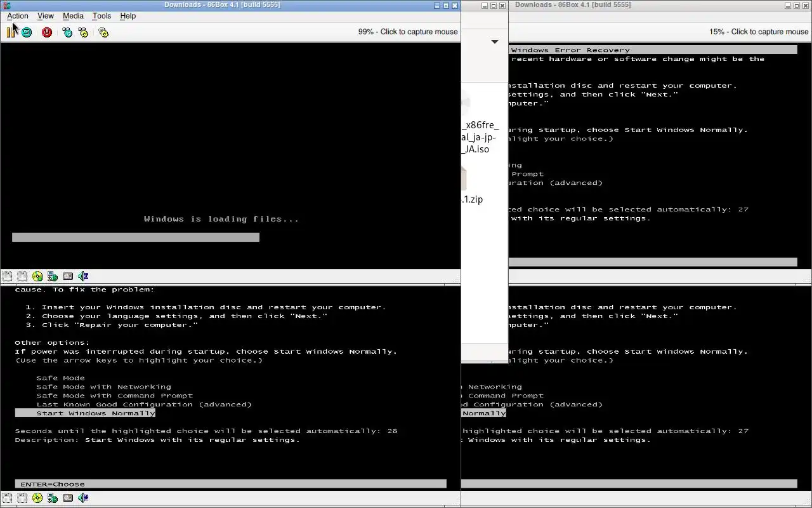Click highlighted 'Start Windows Normally' in bottom-left window
This screenshot has width=812, height=508.
85,413
